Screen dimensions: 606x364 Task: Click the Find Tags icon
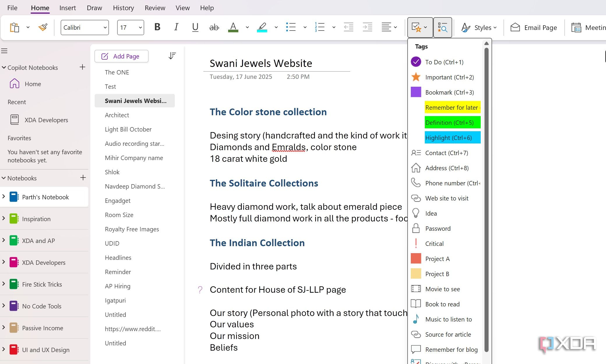[443, 28]
